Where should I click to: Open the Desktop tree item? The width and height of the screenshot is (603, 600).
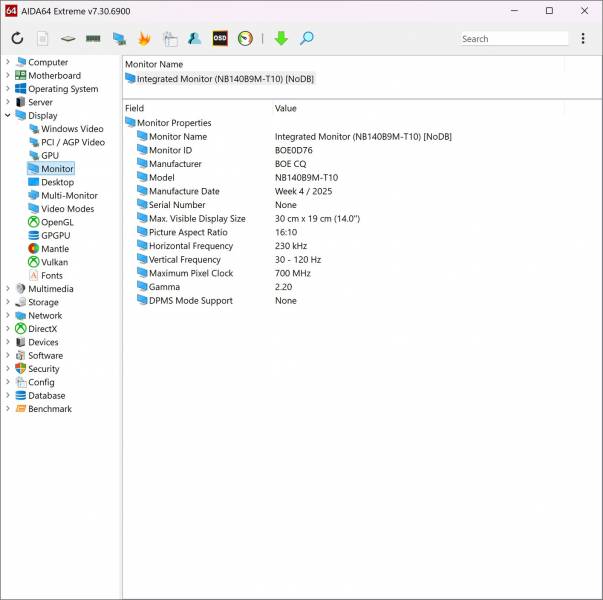coord(51,182)
